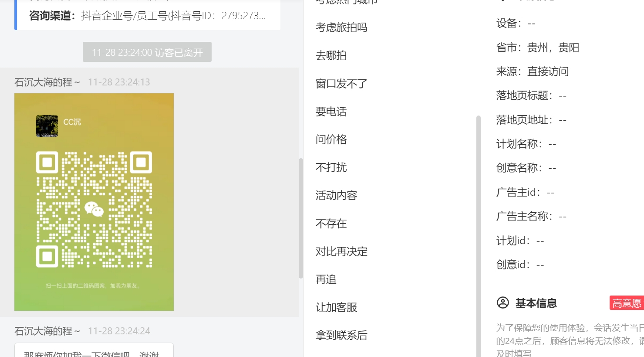Open the QR code image thumbnail
Screen dimensions: 644x357
coord(94,202)
